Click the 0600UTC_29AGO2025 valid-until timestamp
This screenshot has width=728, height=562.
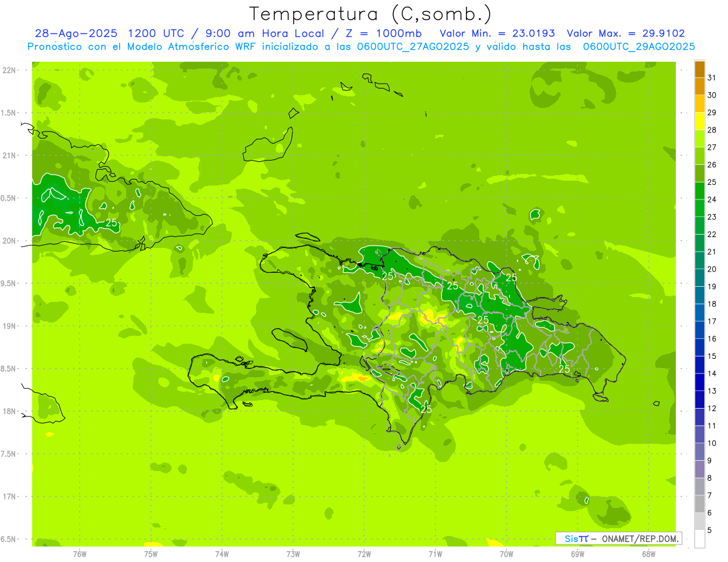639,47
